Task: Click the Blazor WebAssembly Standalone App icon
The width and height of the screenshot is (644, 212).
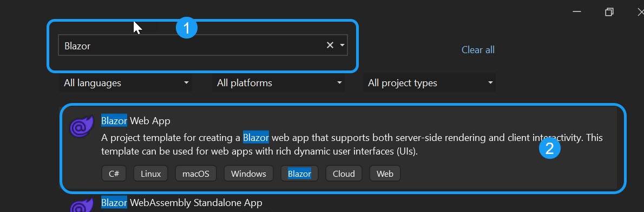Action: pyautogui.click(x=79, y=206)
